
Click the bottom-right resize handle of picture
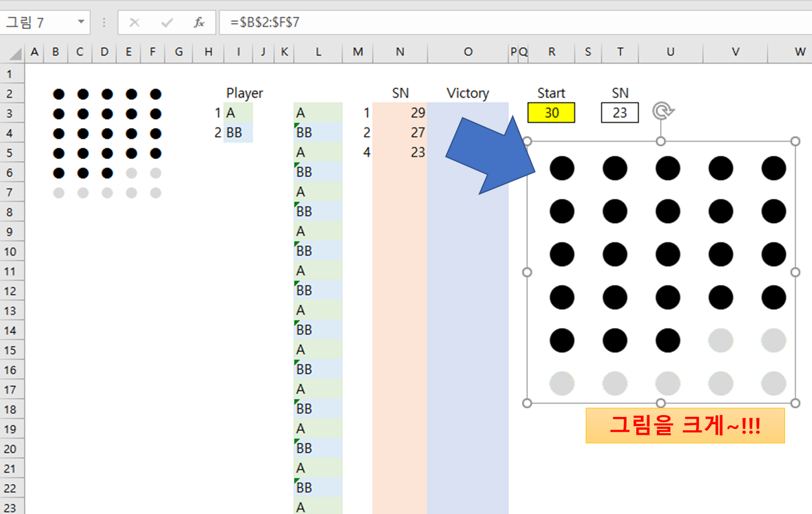pos(795,403)
